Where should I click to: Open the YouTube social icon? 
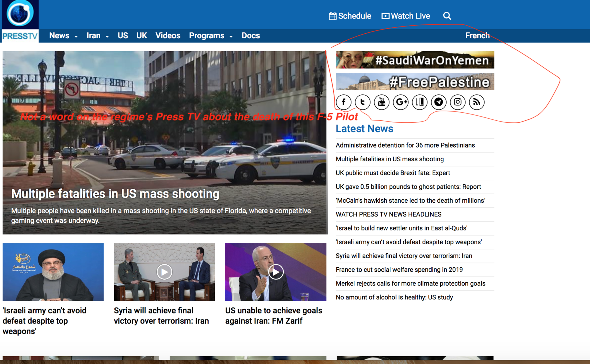pyautogui.click(x=381, y=102)
